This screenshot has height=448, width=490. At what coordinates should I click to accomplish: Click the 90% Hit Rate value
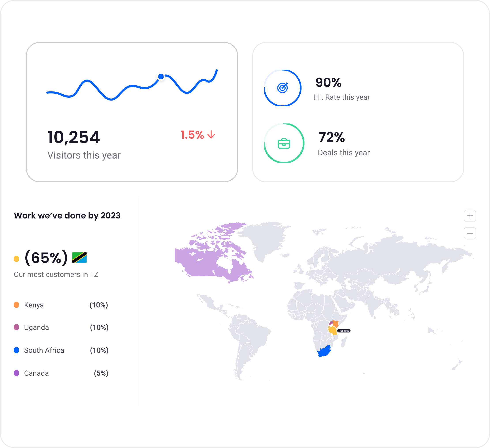[328, 82]
